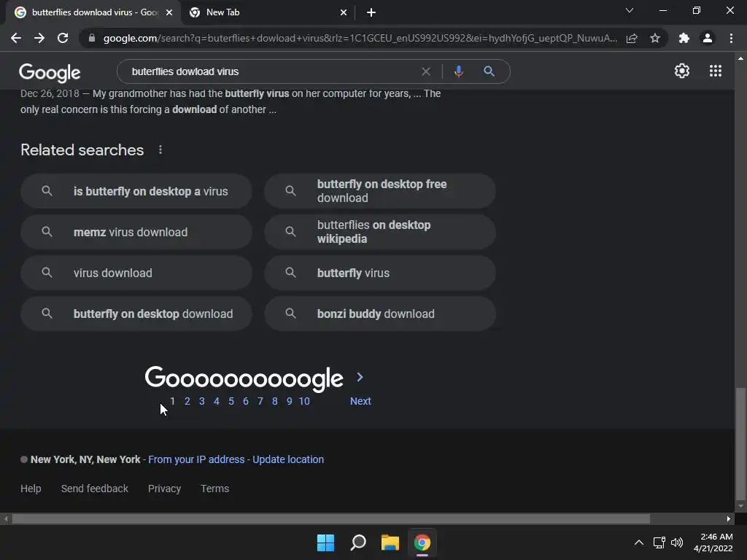Click the Update location link
This screenshot has height=560, width=747.
click(x=288, y=459)
